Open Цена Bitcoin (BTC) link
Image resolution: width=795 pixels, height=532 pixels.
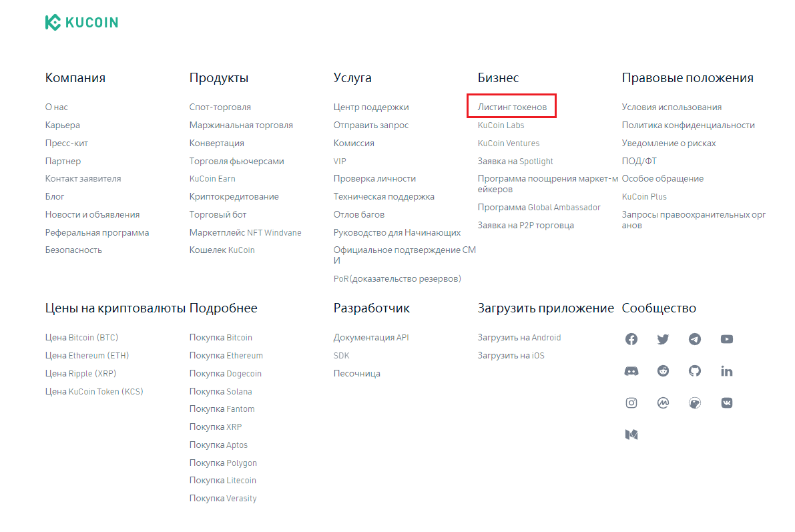click(x=81, y=338)
